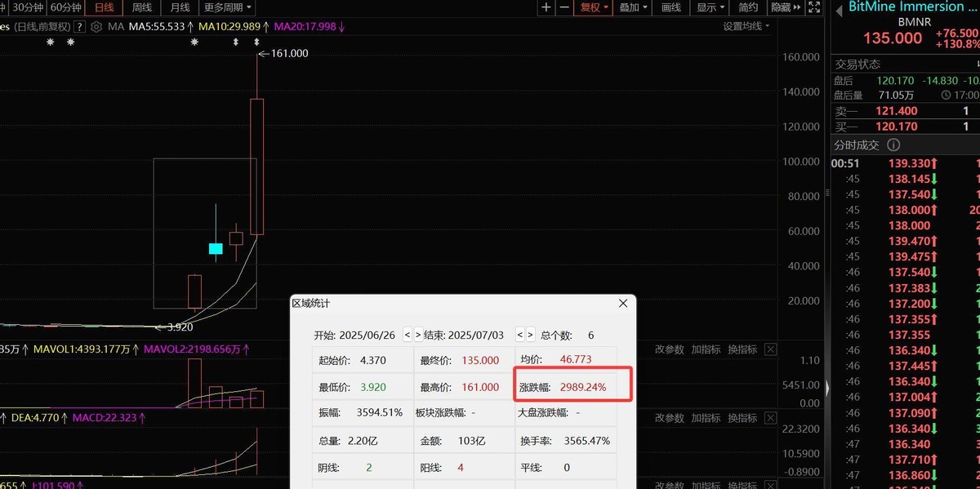The image size is (980, 489).
Task: Toggle fullscreen chart icon at top right
Action: [813, 7]
